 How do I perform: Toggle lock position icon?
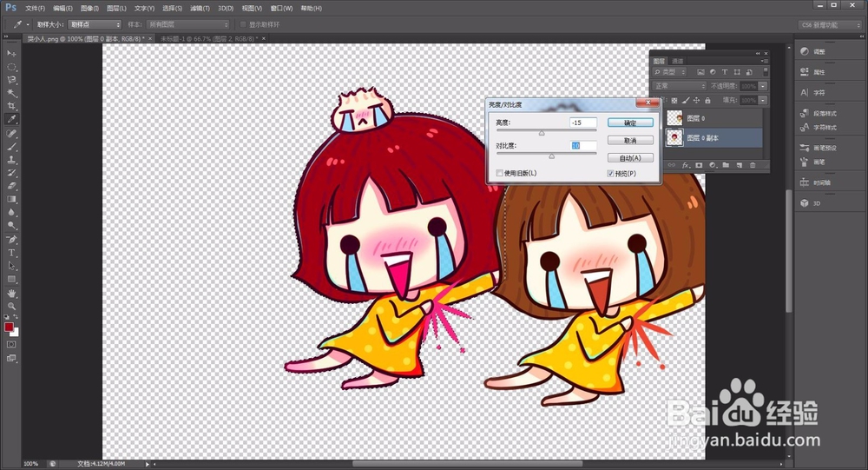point(696,100)
